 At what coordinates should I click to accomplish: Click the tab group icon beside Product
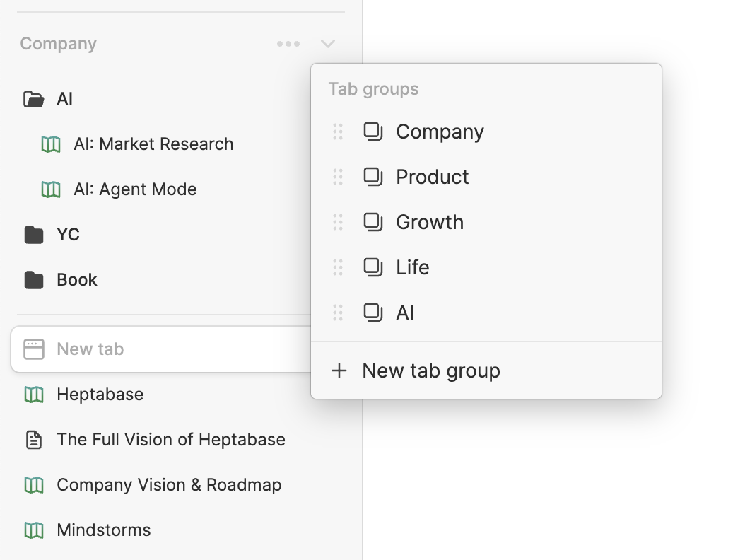click(x=372, y=177)
